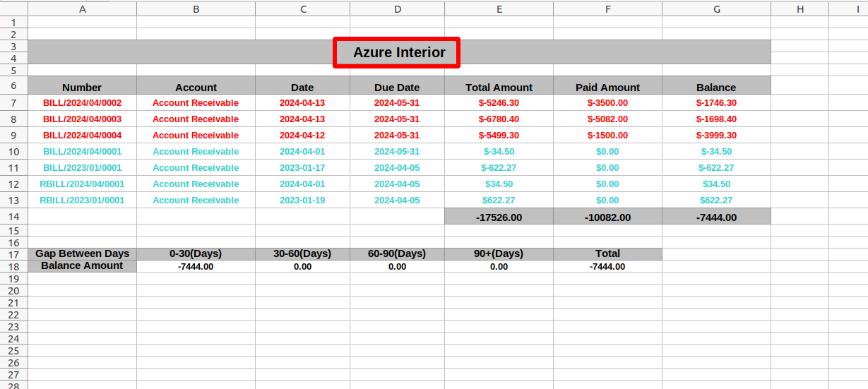Viewport: 868px width, 389px height.
Task: Select balance $-3999.30
Action: [716, 136]
